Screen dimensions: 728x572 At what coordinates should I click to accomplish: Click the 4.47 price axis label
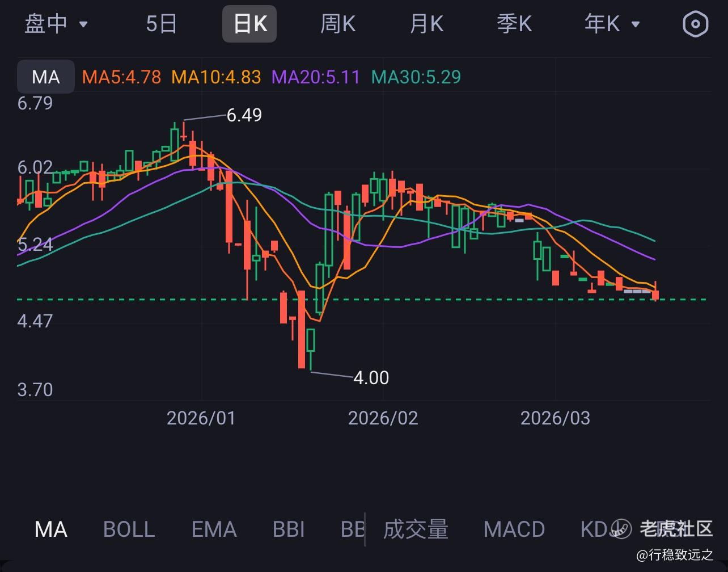click(35, 321)
